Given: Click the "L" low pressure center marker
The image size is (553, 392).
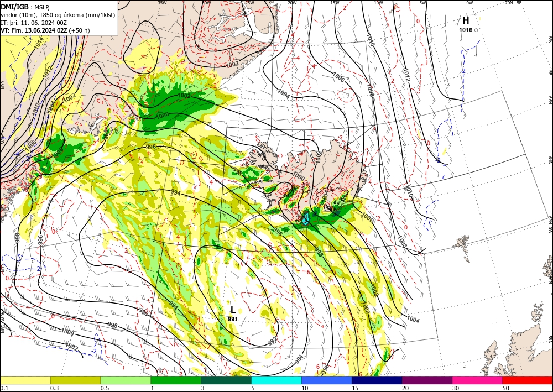Looking at the screenshot, I should pos(233,310).
